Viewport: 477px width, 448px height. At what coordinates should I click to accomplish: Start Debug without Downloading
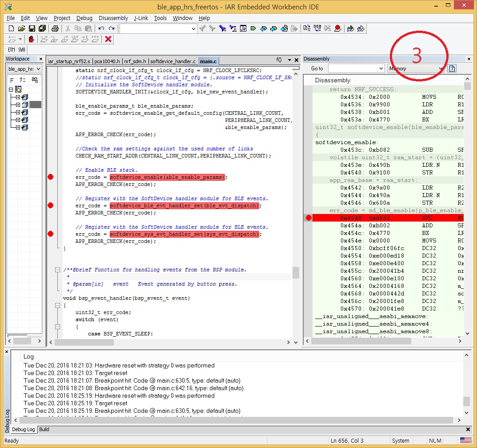(361, 28)
